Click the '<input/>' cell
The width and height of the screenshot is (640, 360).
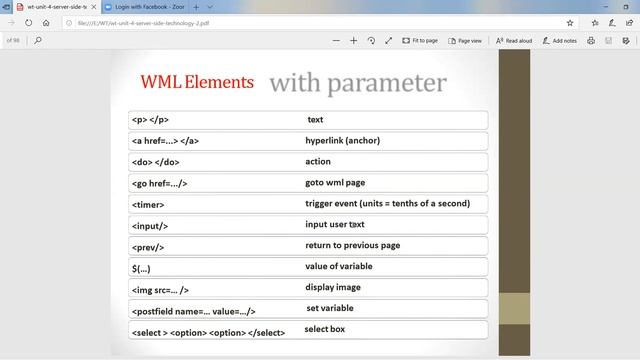(150, 226)
